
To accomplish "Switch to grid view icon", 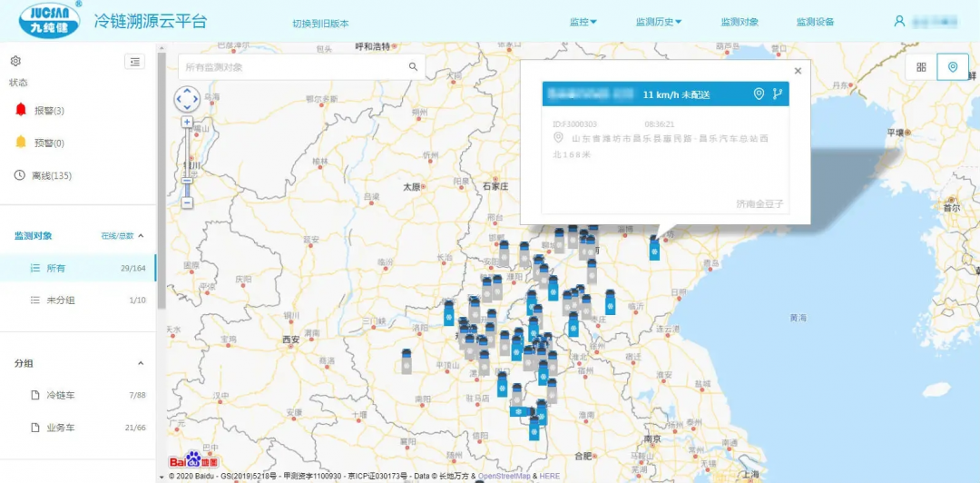I will pos(921,67).
